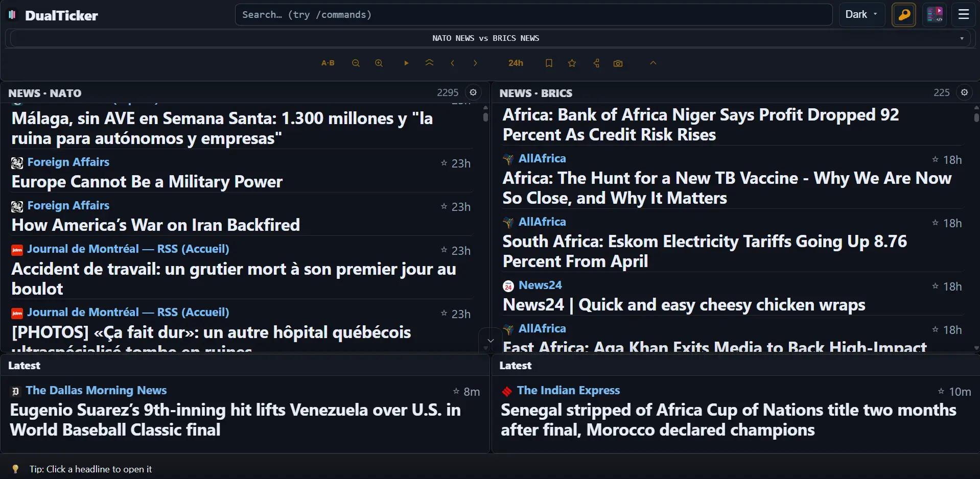The height and width of the screenshot is (479, 980).
Task: Open Senegal stripped of Africa Cup headline
Action: (728, 420)
